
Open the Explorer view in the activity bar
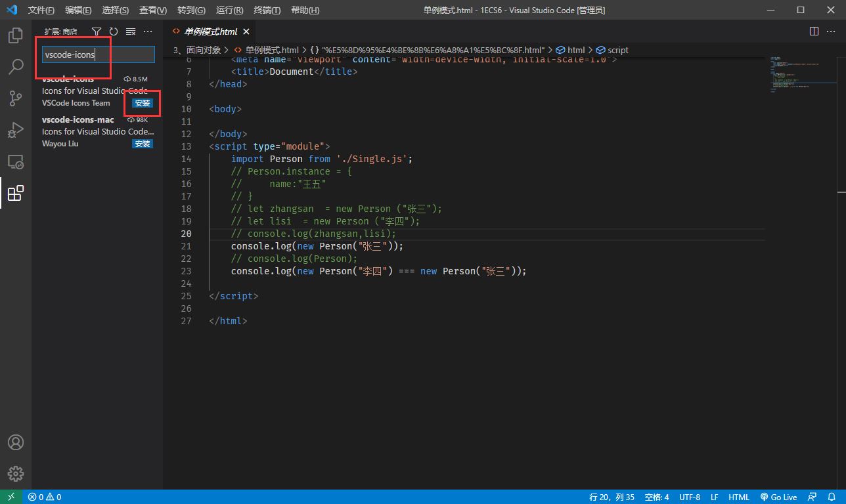pyautogui.click(x=16, y=35)
